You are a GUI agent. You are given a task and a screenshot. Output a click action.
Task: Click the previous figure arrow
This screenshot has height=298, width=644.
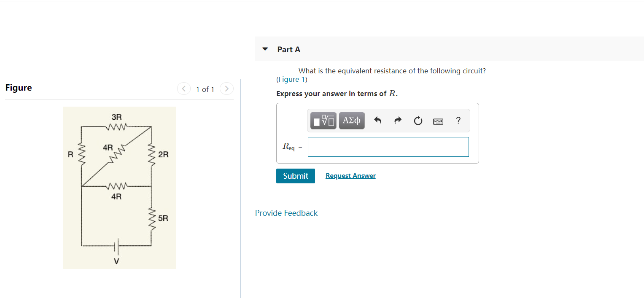pos(183,89)
